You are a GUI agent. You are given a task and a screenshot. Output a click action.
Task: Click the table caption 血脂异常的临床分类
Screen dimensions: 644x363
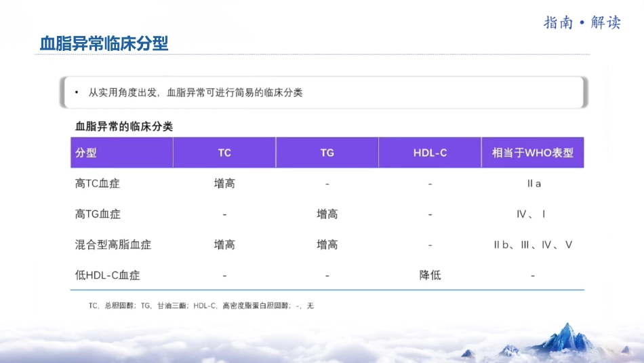[x=124, y=127]
